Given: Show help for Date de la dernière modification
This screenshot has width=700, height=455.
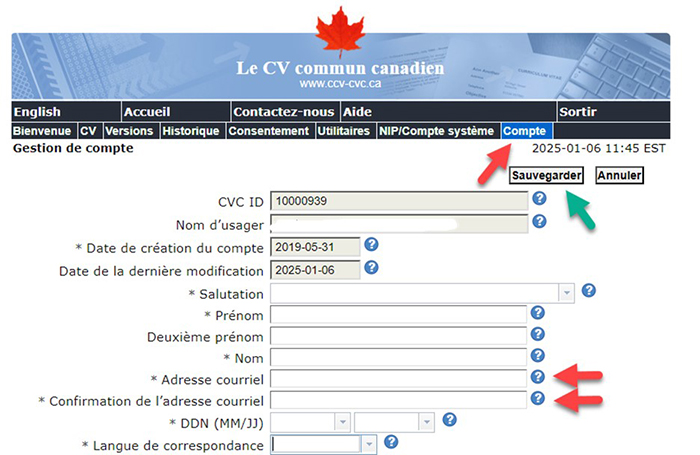Looking at the screenshot, I should [x=371, y=268].
